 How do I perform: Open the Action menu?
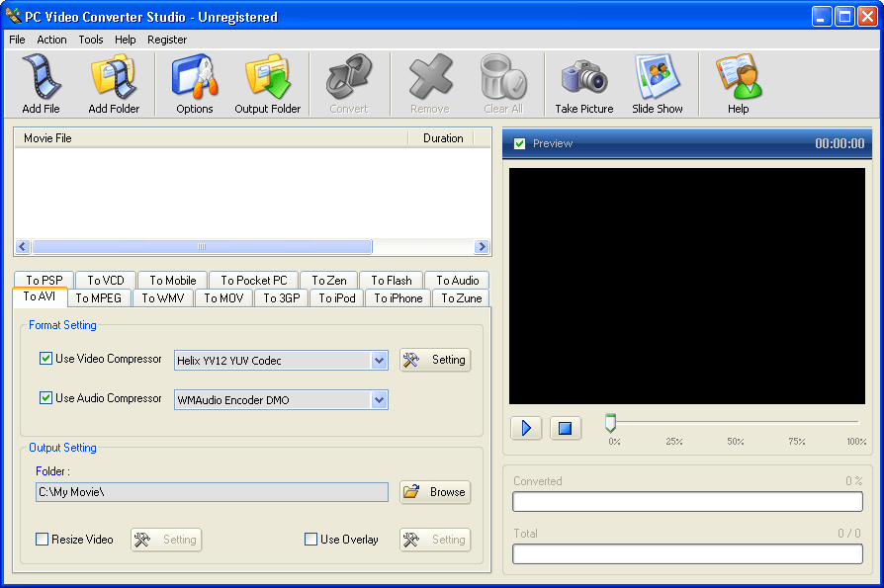(51, 40)
